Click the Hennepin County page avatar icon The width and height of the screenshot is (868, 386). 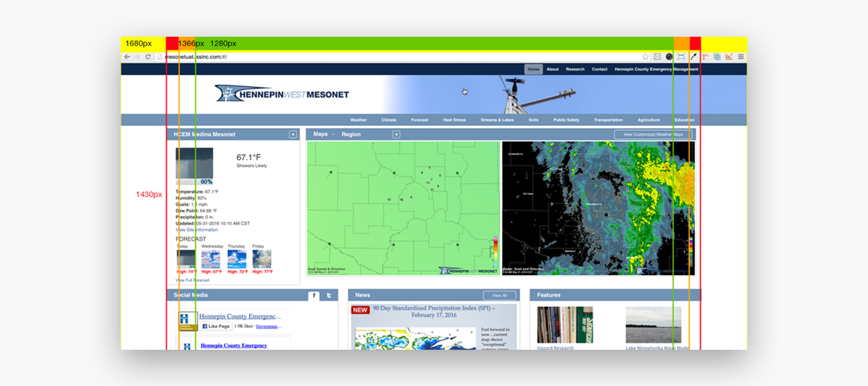point(188,320)
